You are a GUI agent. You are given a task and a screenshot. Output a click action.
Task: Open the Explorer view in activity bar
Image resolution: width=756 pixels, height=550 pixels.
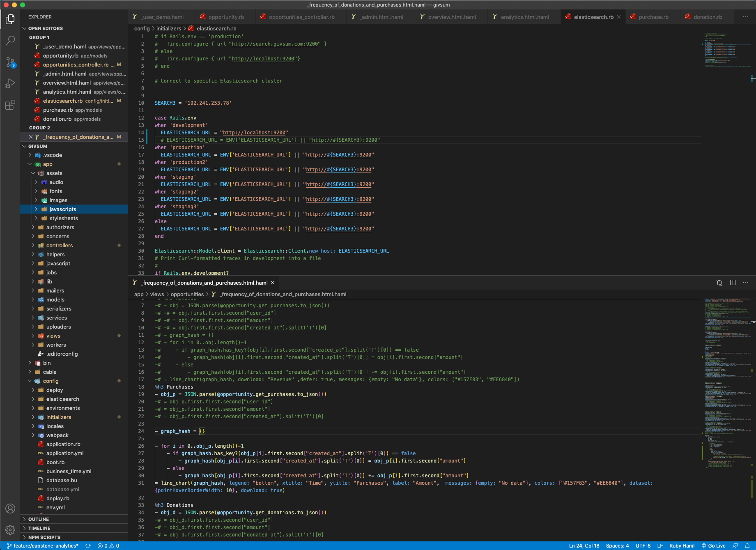point(10,19)
